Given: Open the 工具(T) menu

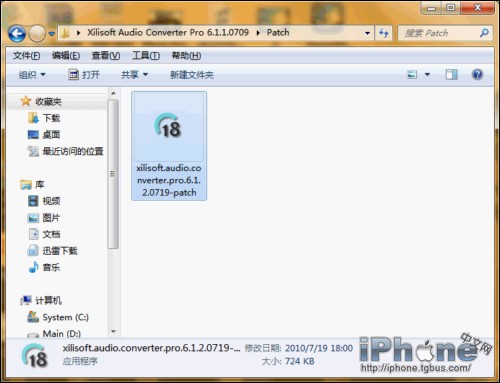Looking at the screenshot, I should (x=146, y=56).
